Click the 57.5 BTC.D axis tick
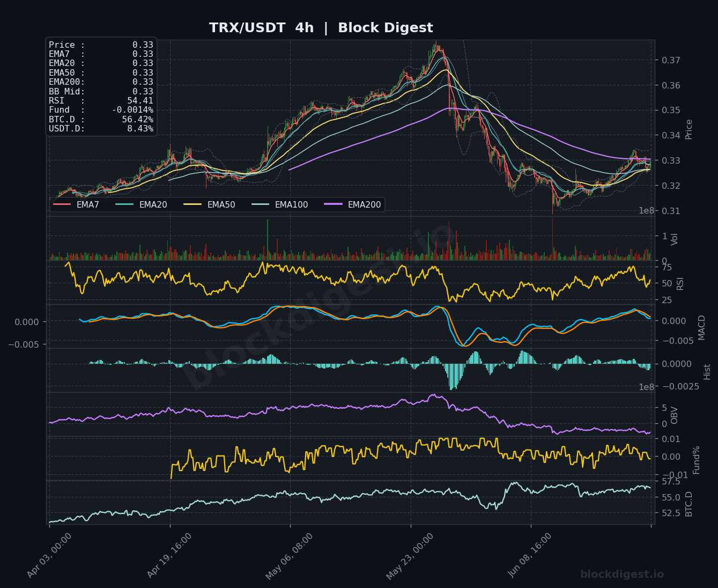Image resolution: width=718 pixels, height=588 pixels. click(671, 482)
